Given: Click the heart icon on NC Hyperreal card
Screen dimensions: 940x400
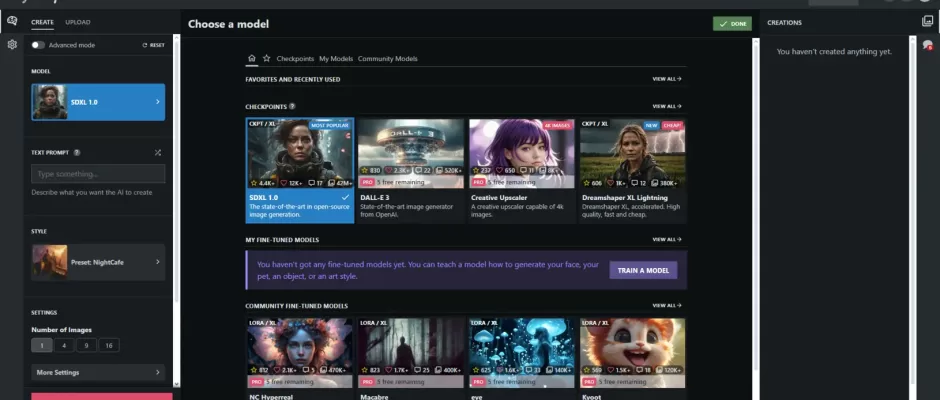Looking at the screenshot, I should (279, 370).
